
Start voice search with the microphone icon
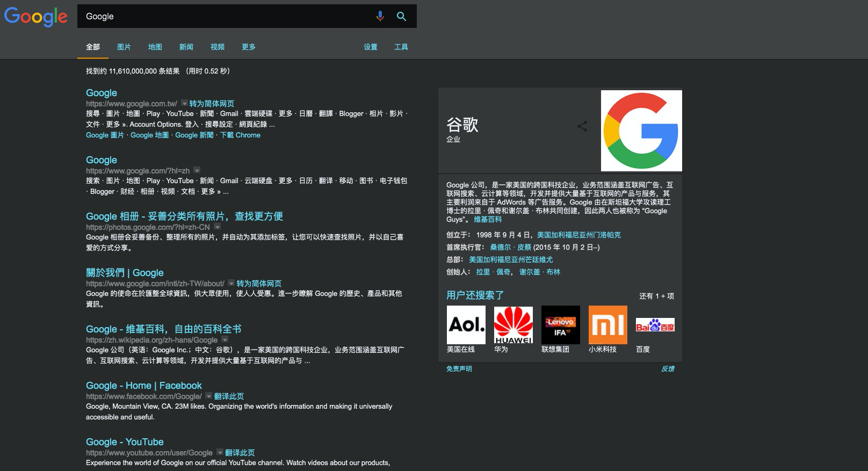click(x=380, y=16)
